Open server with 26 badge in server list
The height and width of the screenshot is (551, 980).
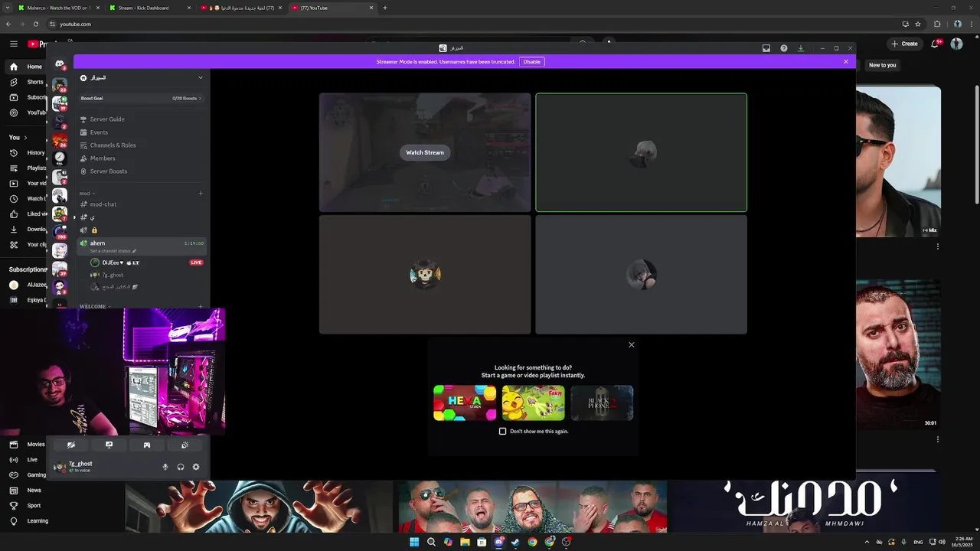click(60, 140)
